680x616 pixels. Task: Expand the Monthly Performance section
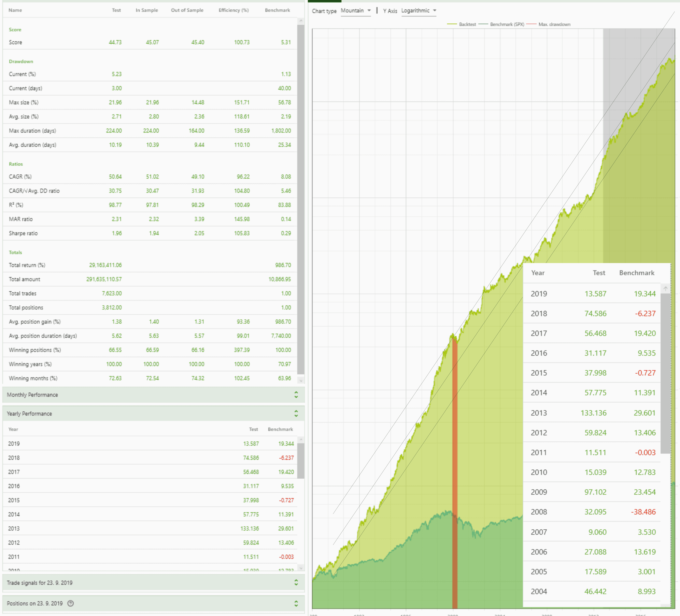click(153, 395)
